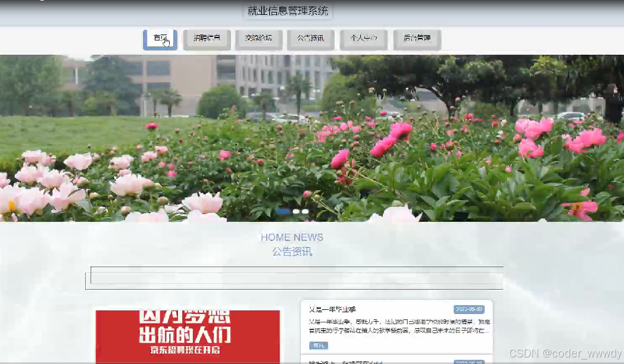
Task: Click the 又是一年毕业季 article summary text
Action: point(400,326)
